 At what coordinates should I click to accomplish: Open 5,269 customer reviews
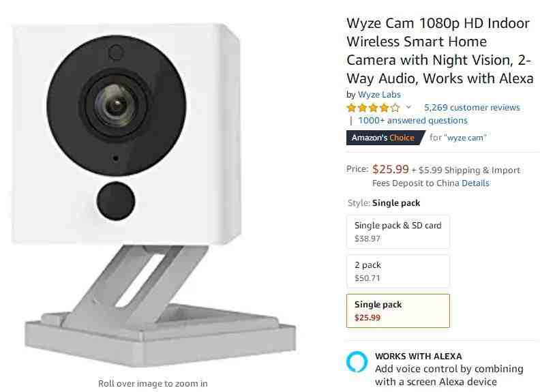click(x=472, y=107)
